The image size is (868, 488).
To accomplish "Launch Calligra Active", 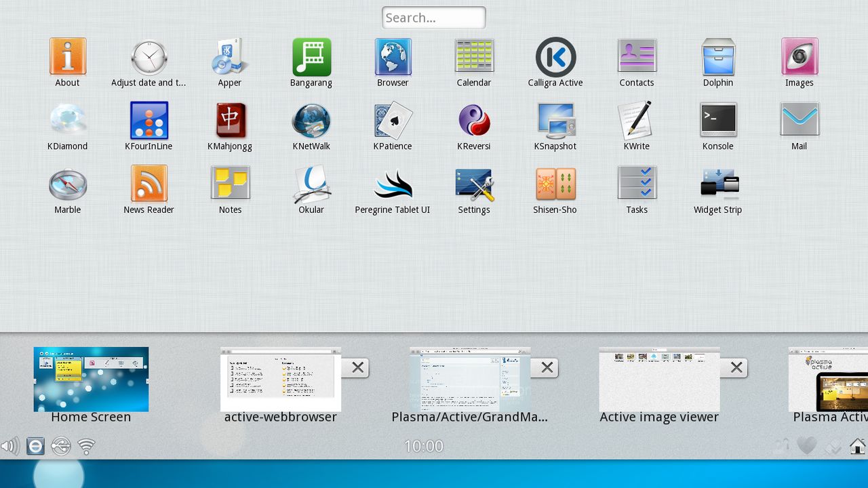I will click(x=555, y=62).
